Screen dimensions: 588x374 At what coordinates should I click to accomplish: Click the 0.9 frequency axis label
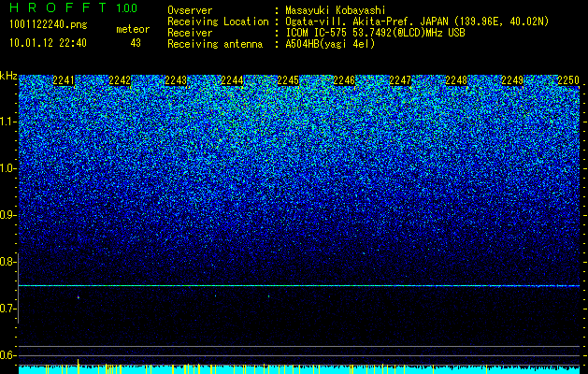point(7,215)
